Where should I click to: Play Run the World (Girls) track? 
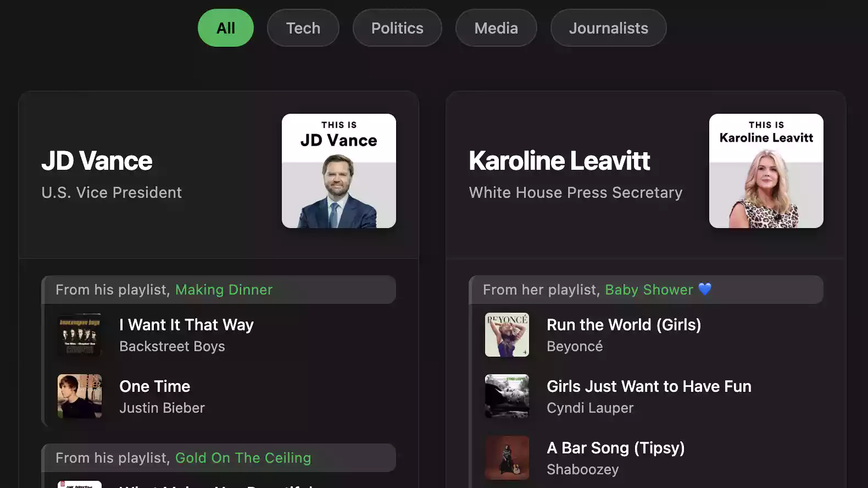click(624, 325)
